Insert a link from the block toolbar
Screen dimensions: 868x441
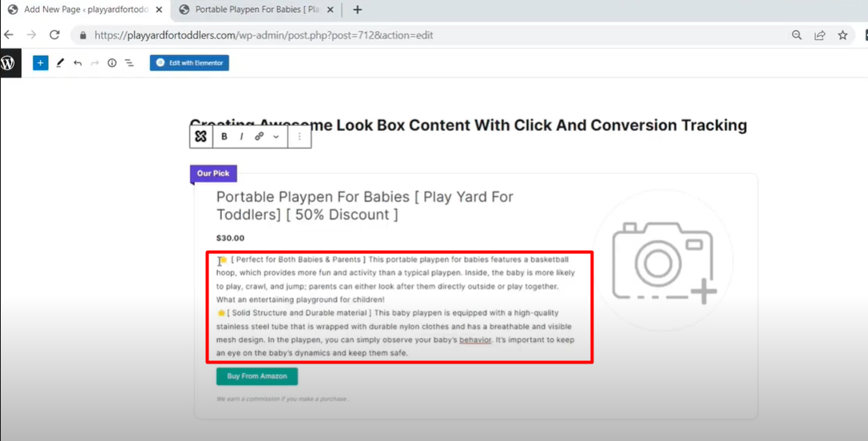pos(259,137)
